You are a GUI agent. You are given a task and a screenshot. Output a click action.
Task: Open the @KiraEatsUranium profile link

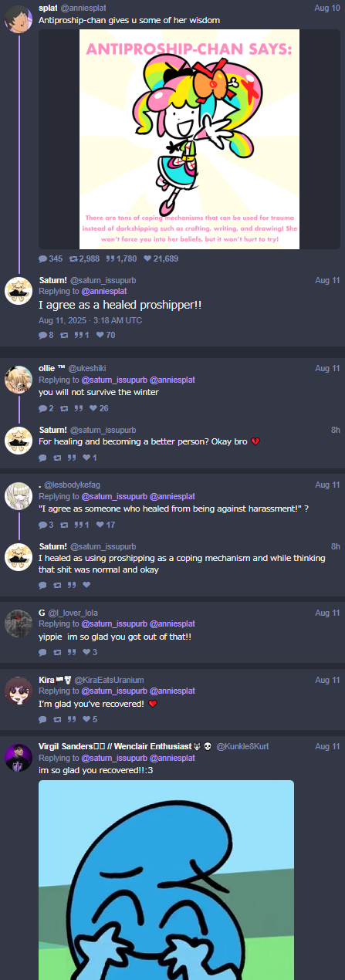(109, 680)
